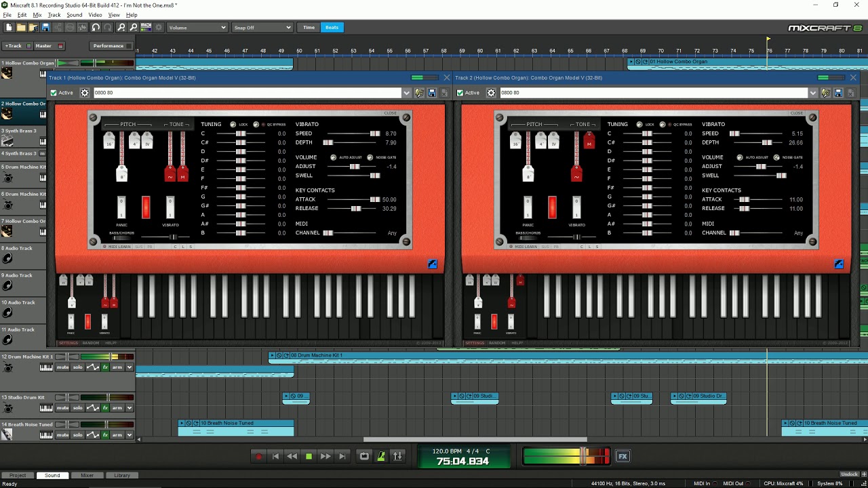
Task: Adjust vibrato SPEED slider in left organ
Action: (374, 134)
